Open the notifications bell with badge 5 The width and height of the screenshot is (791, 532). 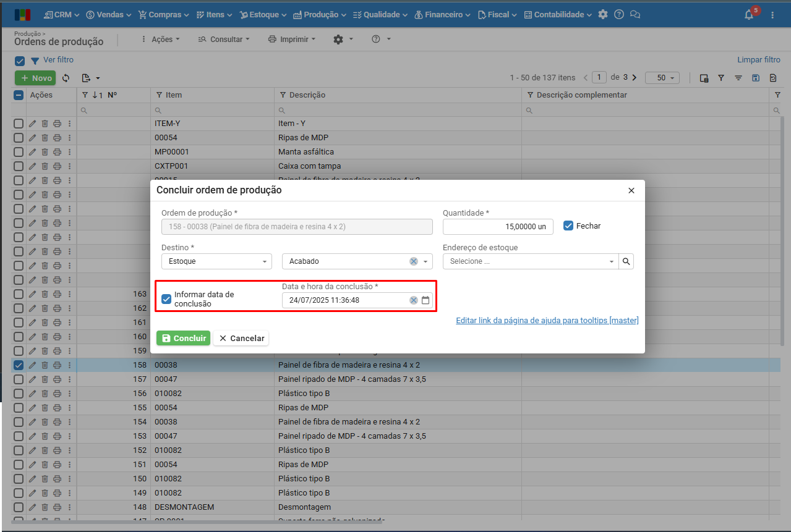(x=750, y=14)
